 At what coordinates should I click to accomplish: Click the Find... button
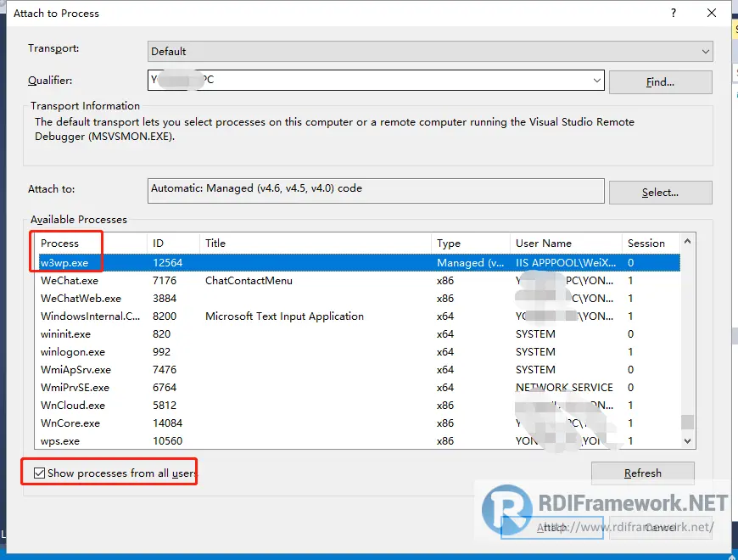click(x=660, y=82)
